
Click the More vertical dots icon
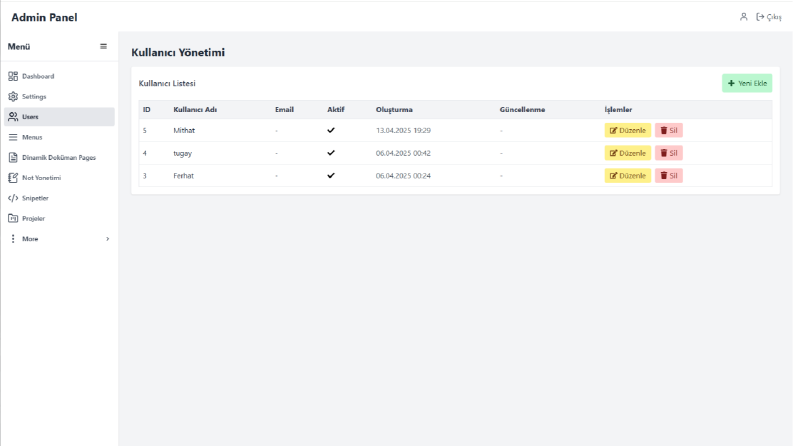pyautogui.click(x=13, y=239)
